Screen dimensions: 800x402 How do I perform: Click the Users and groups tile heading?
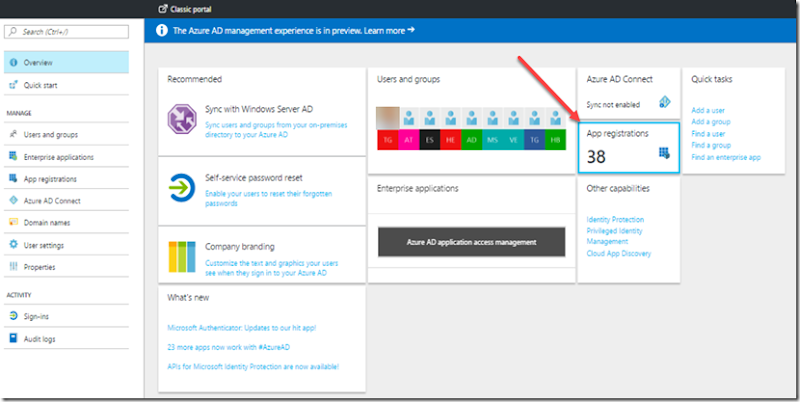(408, 80)
